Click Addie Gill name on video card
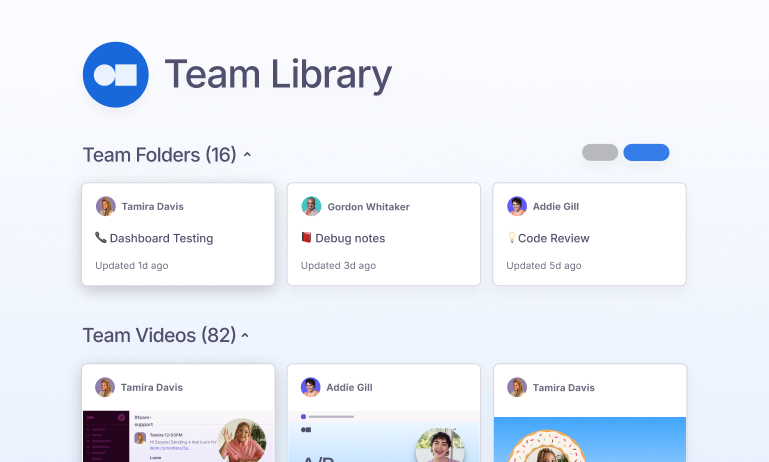 tap(349, 387)
